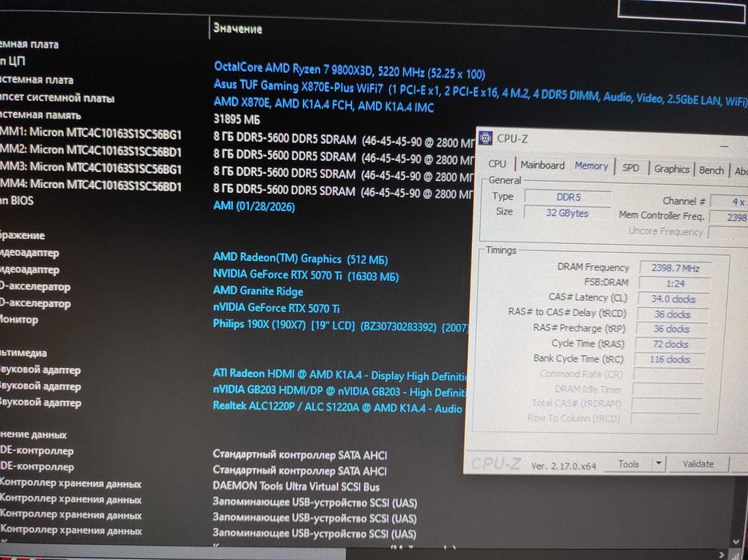Select the tRCD 36 clocks value
This screenshot has height=560, width=748.
pos(672,314)
